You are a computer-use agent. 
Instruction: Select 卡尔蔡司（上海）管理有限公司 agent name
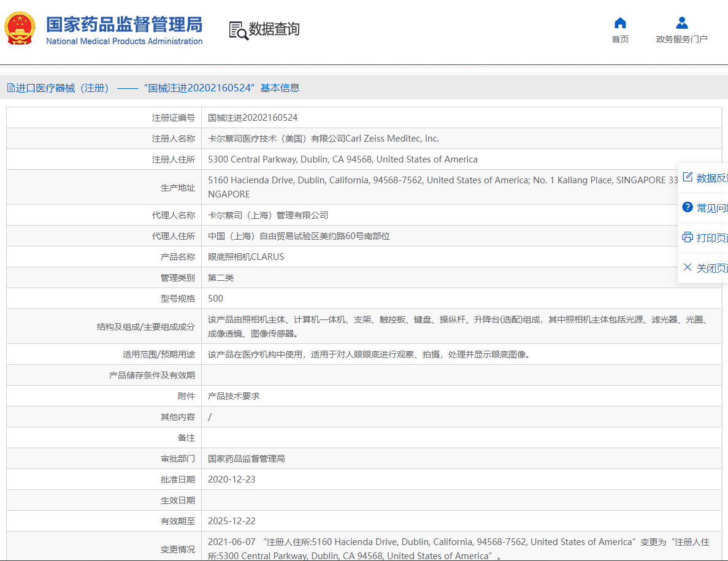268,215
